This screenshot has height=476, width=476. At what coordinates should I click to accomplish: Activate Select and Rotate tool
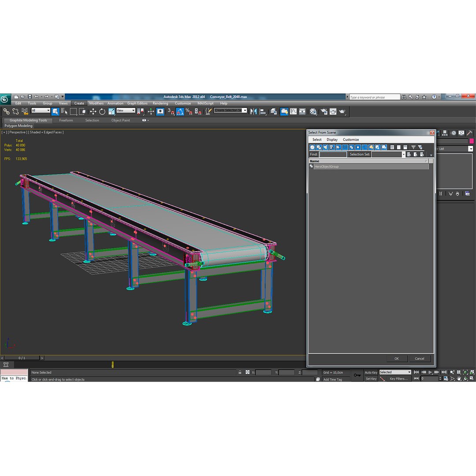pyautogui.click(x=102, y=112)
